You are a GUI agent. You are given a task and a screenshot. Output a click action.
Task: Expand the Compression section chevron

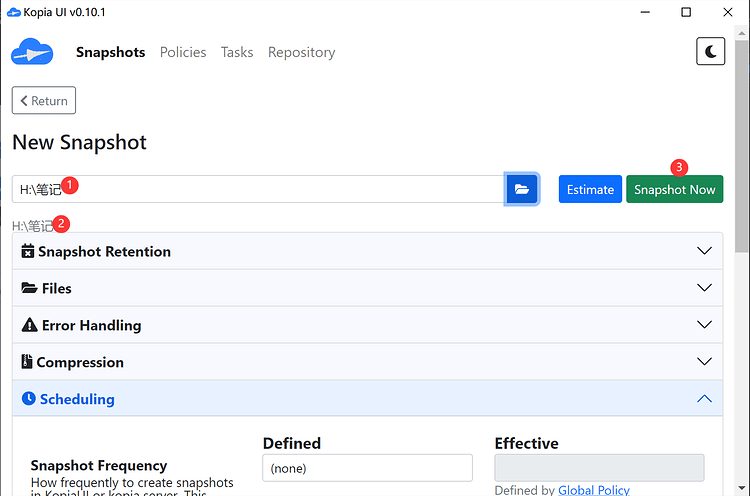point(704,362)
